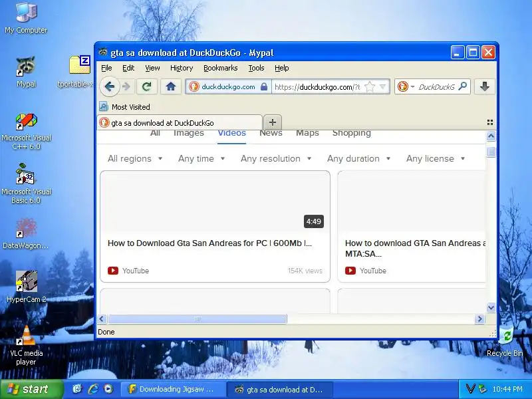
Task: Click 'gta sa download at D...' taskbar button
Action: (279, 389)
